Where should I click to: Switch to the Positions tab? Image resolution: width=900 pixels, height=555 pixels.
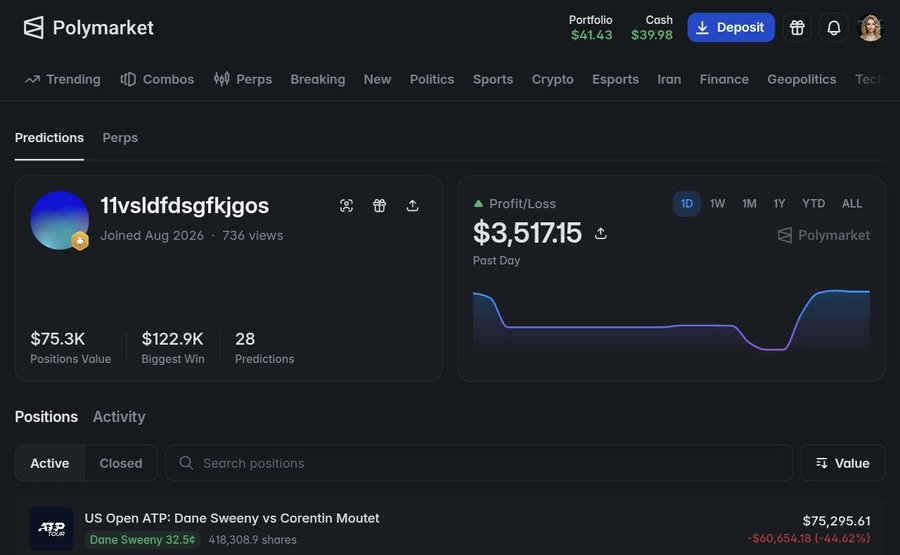point(46,417)
